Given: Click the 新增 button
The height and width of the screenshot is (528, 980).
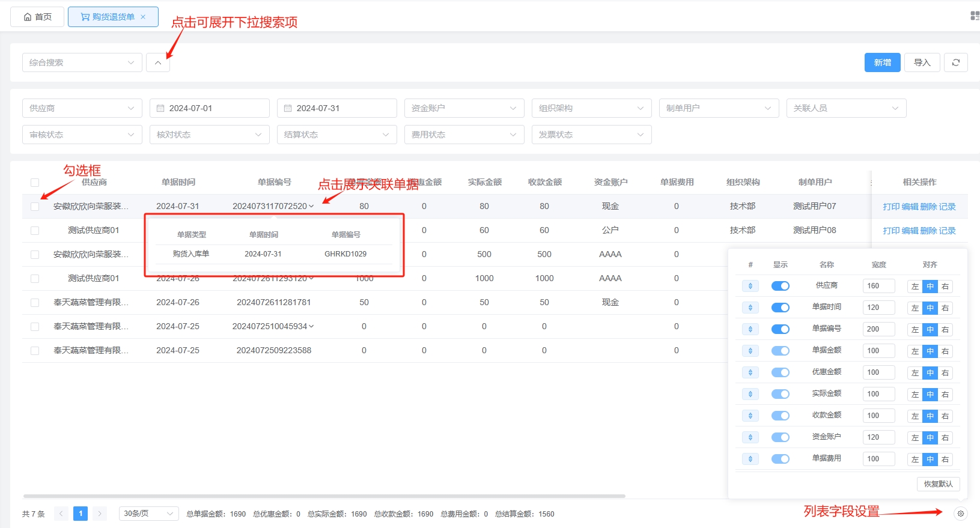Looking at the screenshot, I should (882, 62).
